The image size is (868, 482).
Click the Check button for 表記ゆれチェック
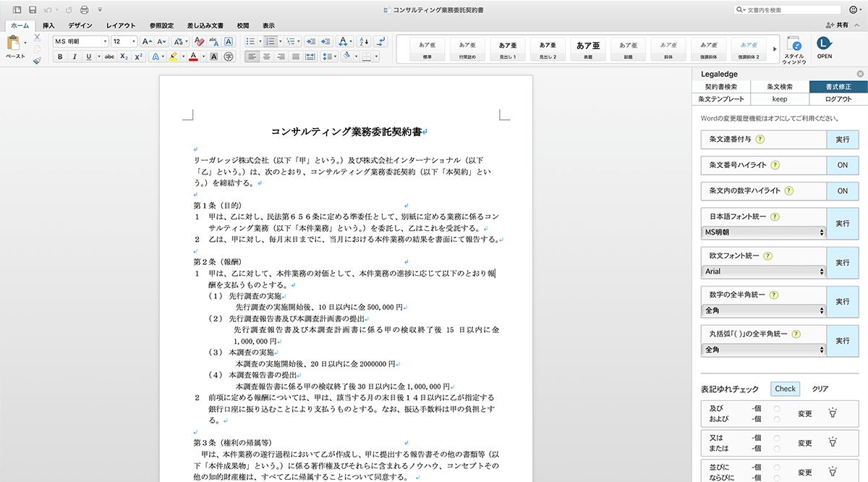click(x=785, y=389)
